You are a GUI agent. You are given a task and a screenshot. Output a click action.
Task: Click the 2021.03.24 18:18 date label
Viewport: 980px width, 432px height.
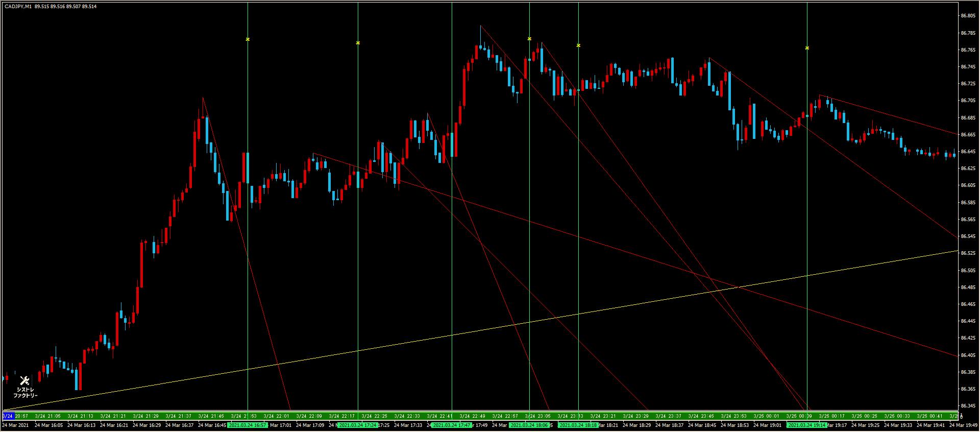pyautogui.click(x=578, y=425)
